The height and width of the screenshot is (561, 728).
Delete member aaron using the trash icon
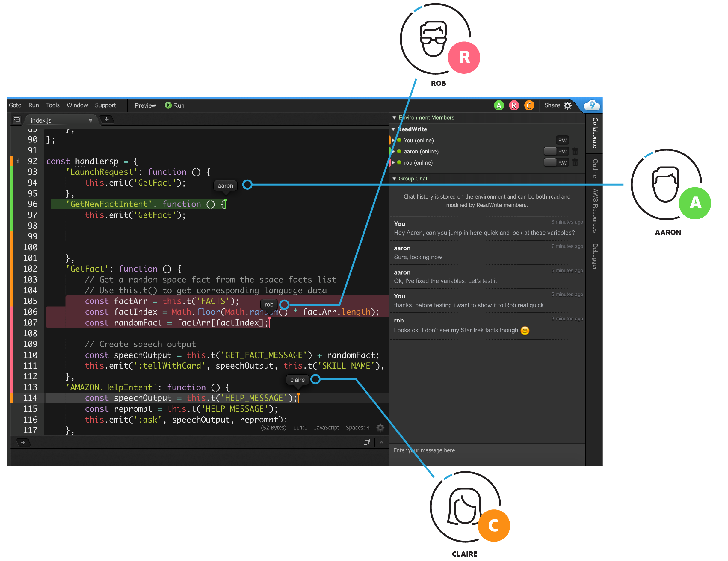point(575,151)
